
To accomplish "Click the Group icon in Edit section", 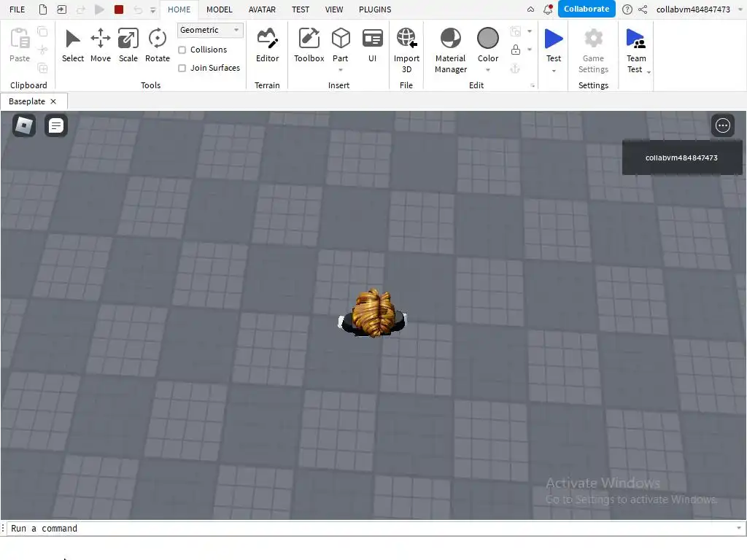I will [516, 31].
